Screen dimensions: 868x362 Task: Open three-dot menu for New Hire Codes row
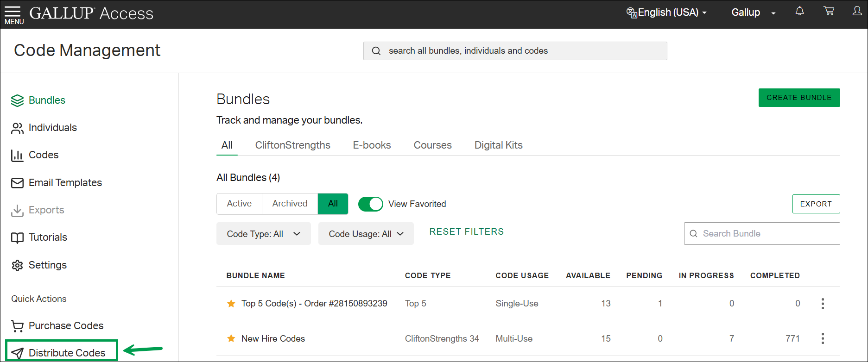(823, 338)
